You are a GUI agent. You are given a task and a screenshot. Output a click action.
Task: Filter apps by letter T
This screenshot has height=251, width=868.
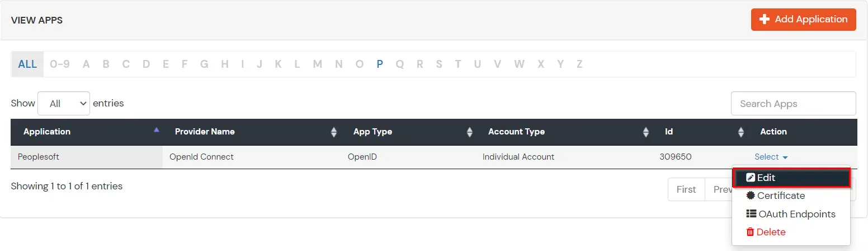458,64
